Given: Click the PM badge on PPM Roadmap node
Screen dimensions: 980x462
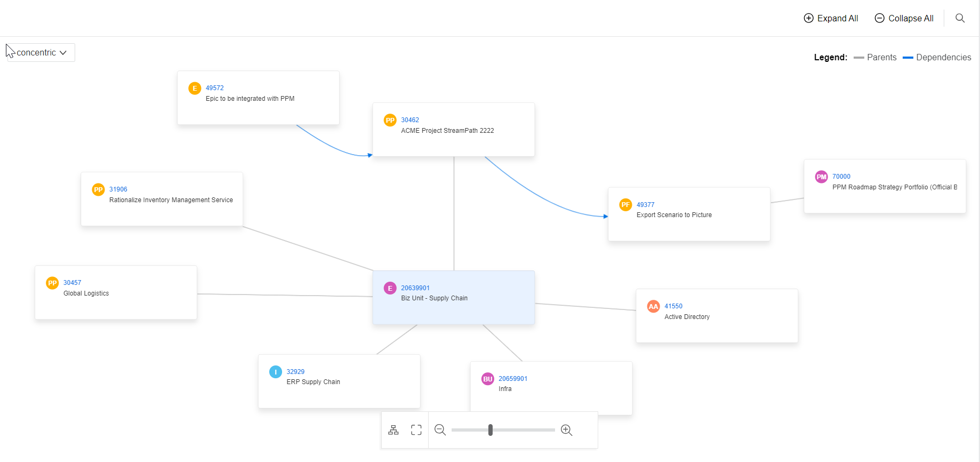Looking at the screenshot, I should [x=821, y=177].
